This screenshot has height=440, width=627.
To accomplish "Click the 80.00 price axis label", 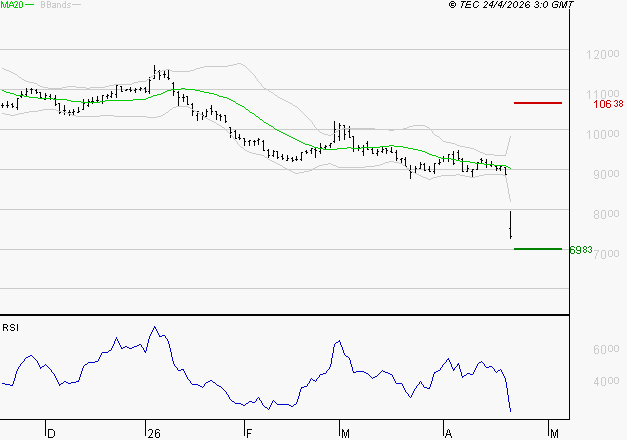I will pyautogui.click(x=606, y=214).
